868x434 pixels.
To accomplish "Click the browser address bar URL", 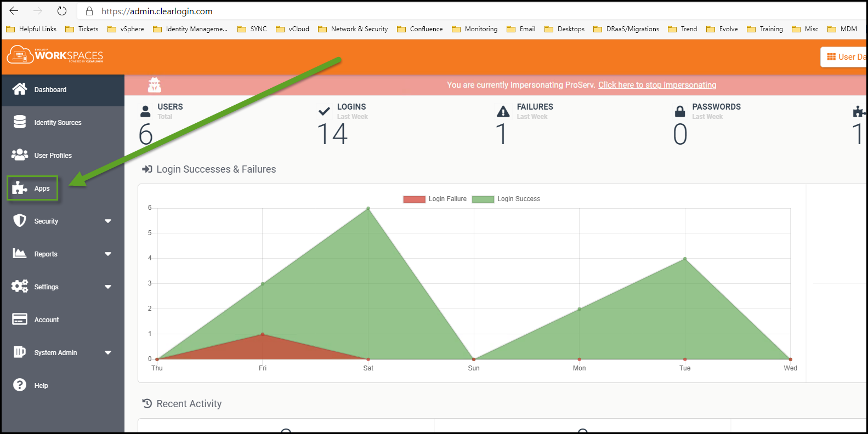I will click(x=157, y=11).
